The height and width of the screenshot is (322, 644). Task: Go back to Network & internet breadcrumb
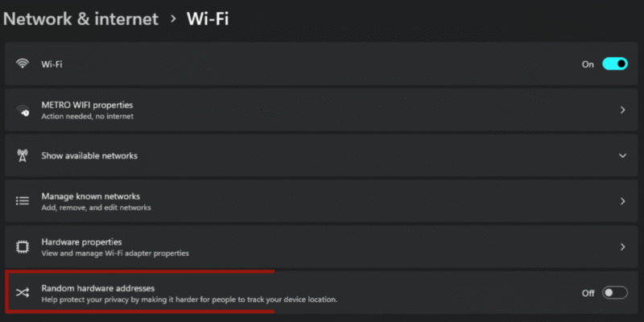[80, 19]
